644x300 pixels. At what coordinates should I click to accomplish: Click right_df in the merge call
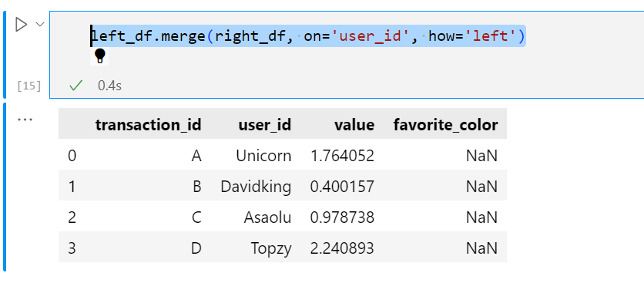250,36
